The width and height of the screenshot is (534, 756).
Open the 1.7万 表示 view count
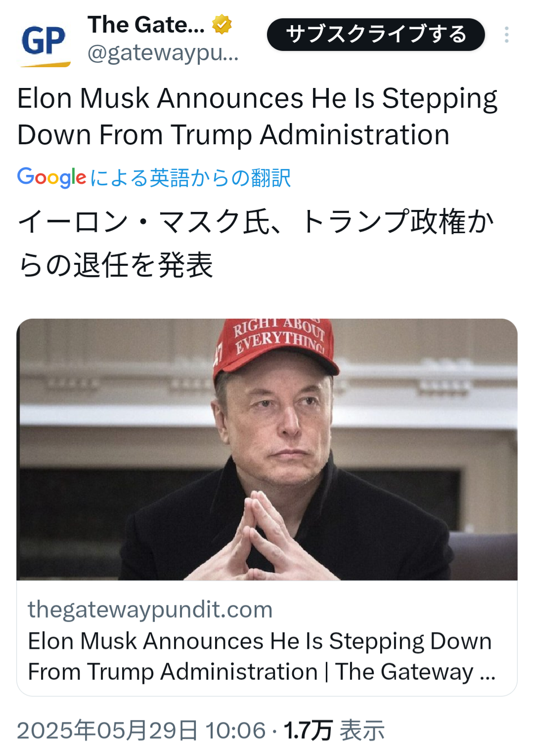[334, 730]
